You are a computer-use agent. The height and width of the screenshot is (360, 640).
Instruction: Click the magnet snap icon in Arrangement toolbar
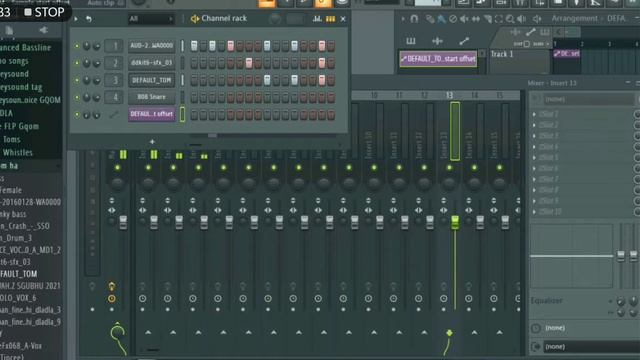(x=414, y=19)
